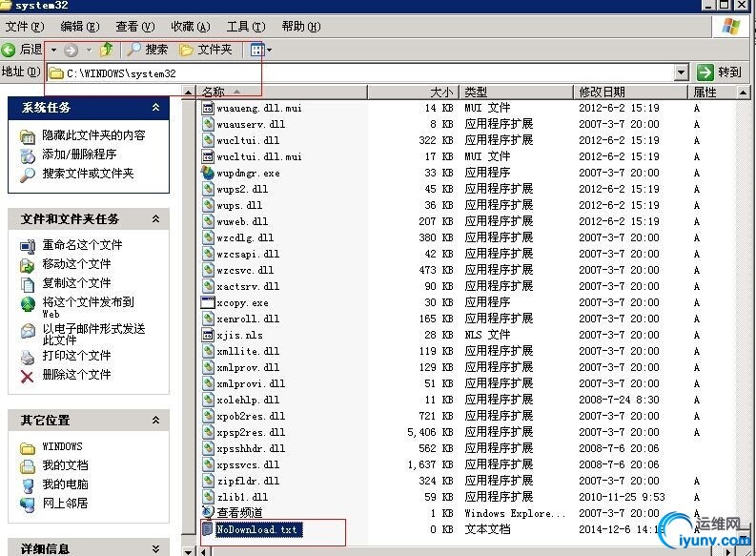Viewport: 756px width, 556px height.
Task: Sort by the 大小 column header
Action: coord(412,92)
